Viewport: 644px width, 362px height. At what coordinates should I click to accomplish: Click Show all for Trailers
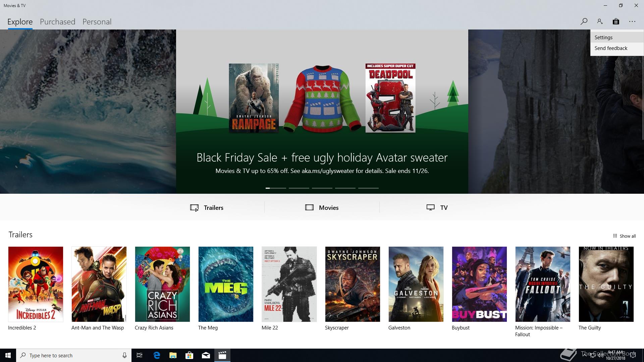click(x=624, y=236)
